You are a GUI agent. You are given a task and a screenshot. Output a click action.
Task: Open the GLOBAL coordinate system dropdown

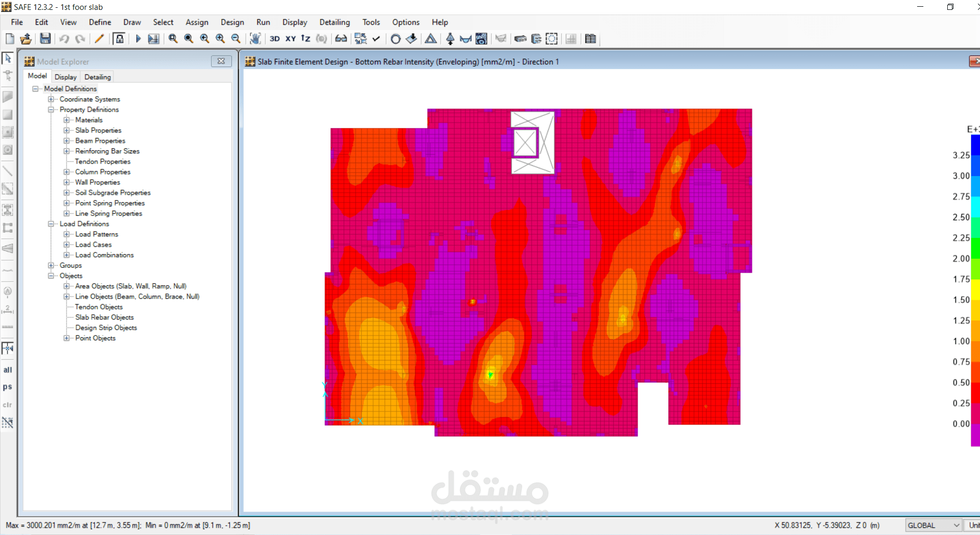pos(933,526)
